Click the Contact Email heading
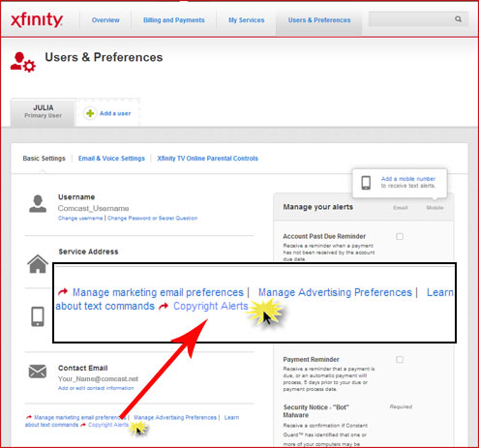This screenshot has height=448, width=479. pos(83,368)
